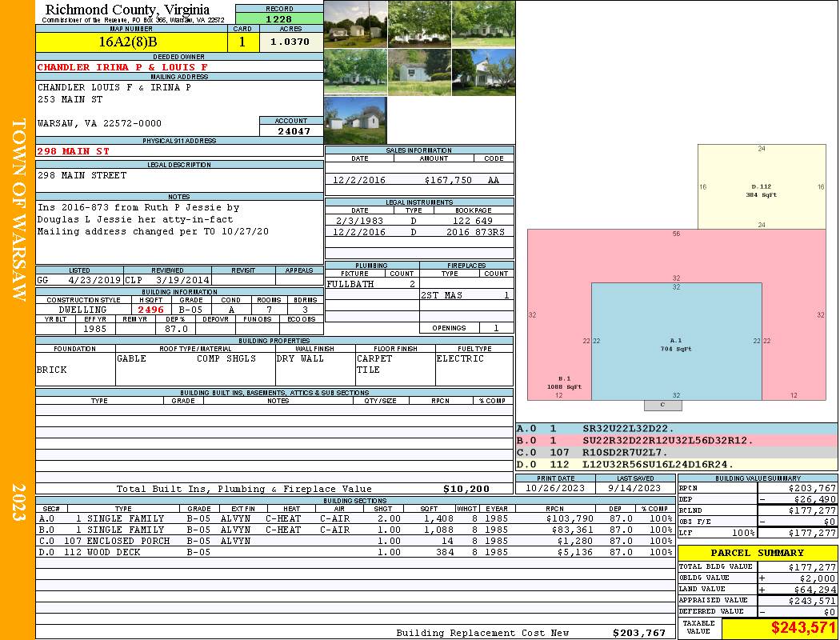Click red physical address 298 MAIN ST

click(x=74, y=151)
